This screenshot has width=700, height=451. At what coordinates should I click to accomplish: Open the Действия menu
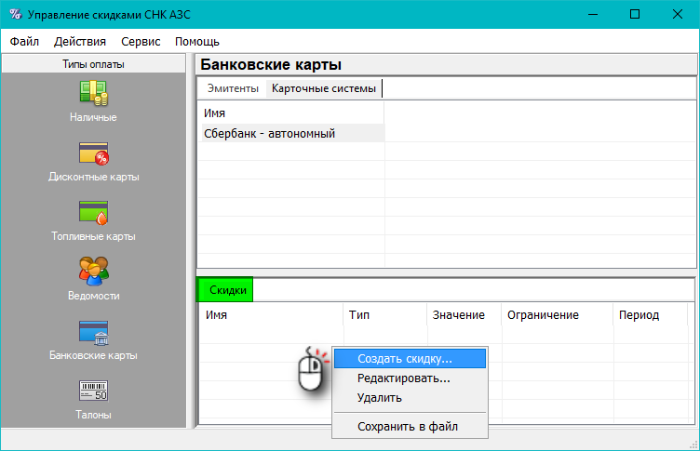pos(80,42)
